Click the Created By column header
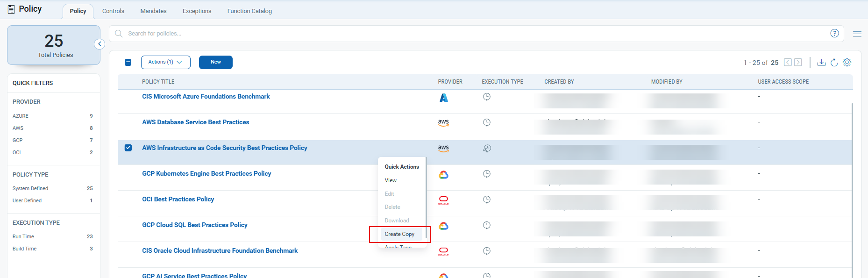 (x=559, y=82)
